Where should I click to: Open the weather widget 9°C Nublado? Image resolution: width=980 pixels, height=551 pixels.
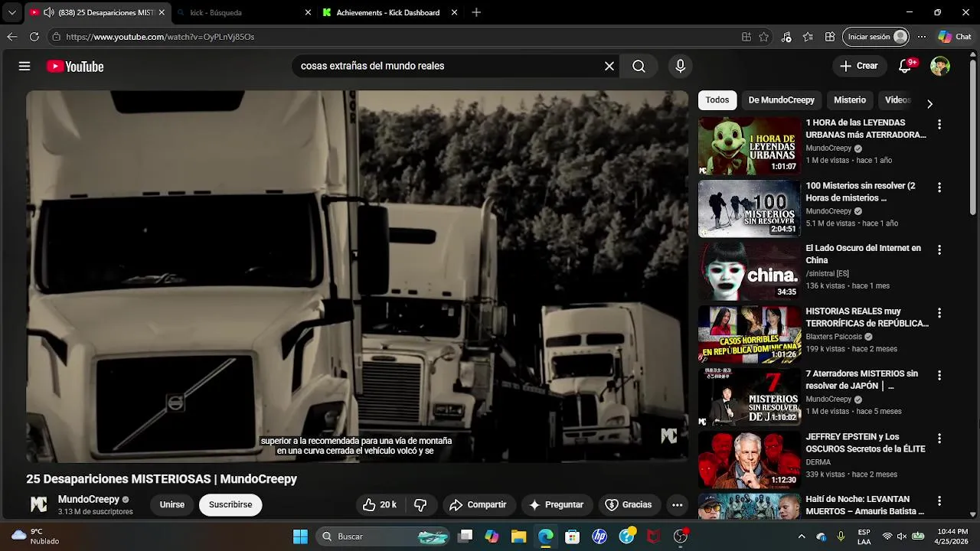click(x=35, y=536)
